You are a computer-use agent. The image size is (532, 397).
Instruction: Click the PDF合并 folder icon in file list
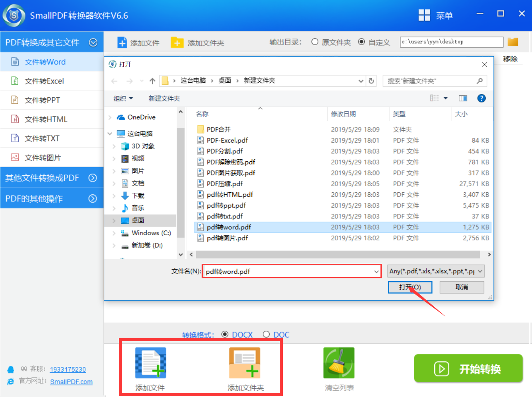(x=201, y=129)
